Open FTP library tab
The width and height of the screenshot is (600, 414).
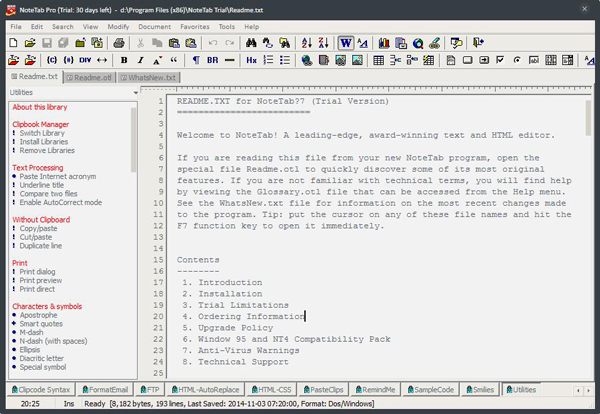click(150, 390)
